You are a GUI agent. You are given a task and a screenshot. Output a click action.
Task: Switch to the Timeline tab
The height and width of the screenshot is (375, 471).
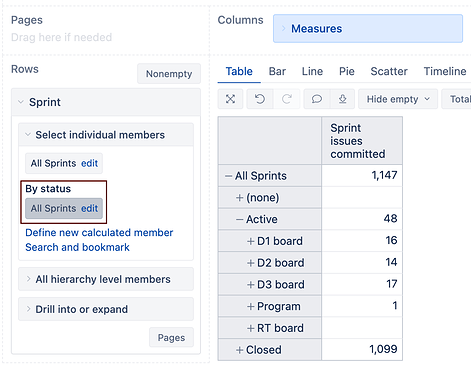pyautogui.click(x=445, y=71)
